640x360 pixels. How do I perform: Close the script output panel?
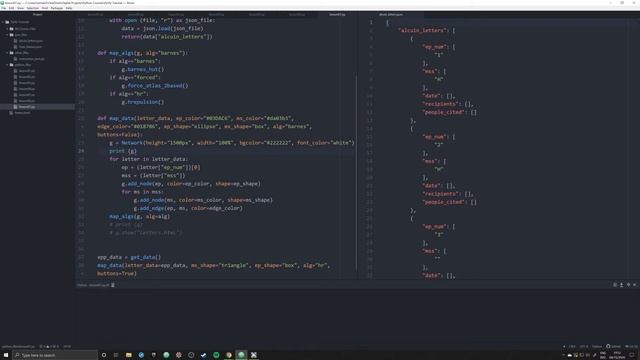[635, 285]
